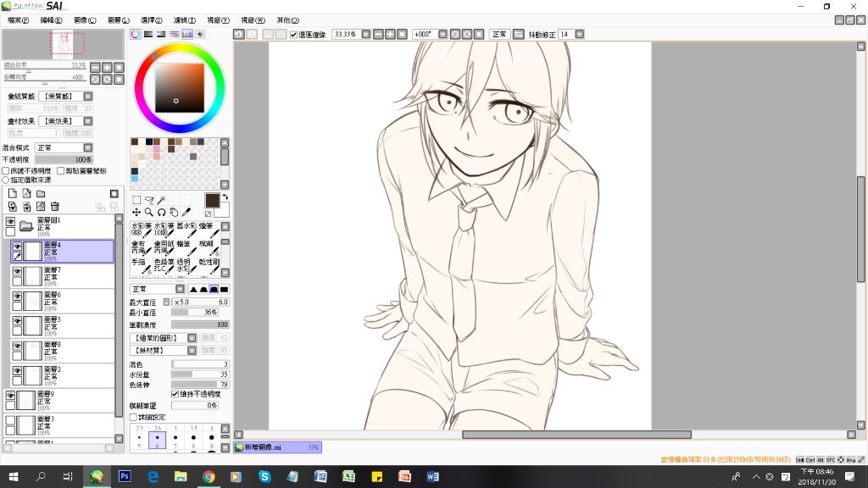
Task: Click the layer mask icon in layer panel
Action: (x=114, y=194)
